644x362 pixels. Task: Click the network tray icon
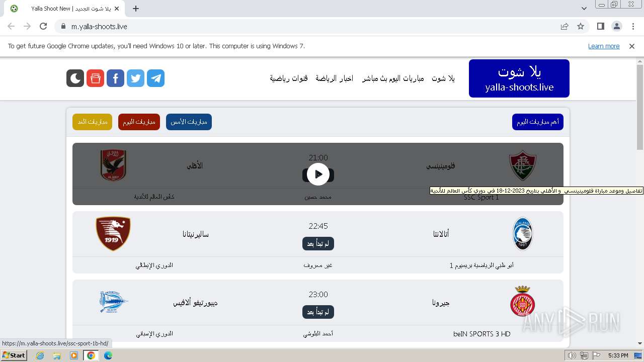pyautogui.click(x=584, y=355)
